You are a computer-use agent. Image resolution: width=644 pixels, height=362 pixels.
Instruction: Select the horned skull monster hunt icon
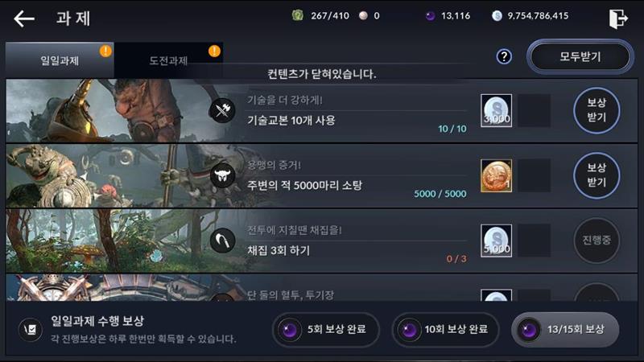pos(223,175)
